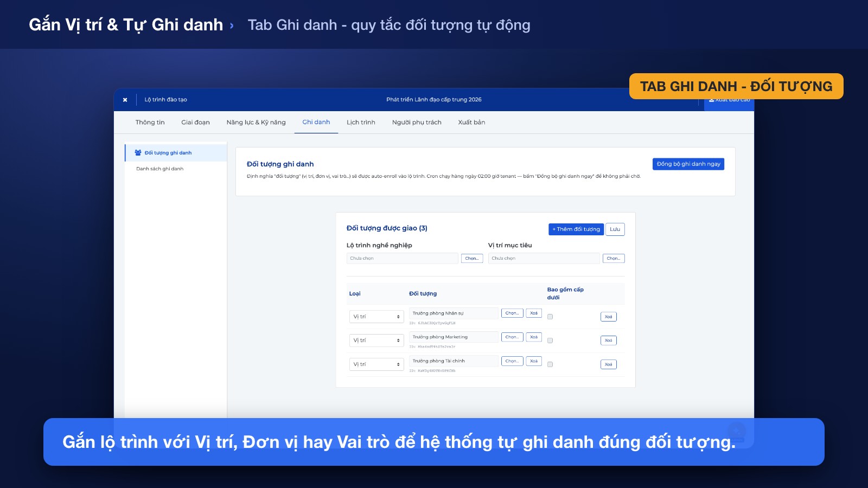The height and width of the screenshot is (488, 868).
Task: Click the group icon beside Đối tượng ghi danh
Action: (x=138, y=153)
